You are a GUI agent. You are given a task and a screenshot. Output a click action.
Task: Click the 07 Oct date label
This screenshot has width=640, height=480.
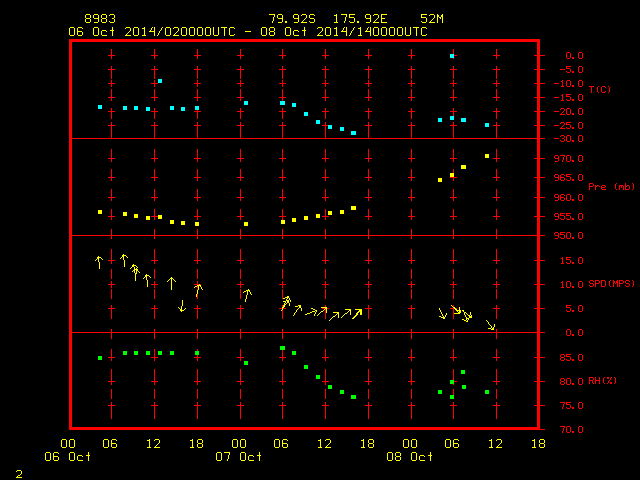coord(240,456)
